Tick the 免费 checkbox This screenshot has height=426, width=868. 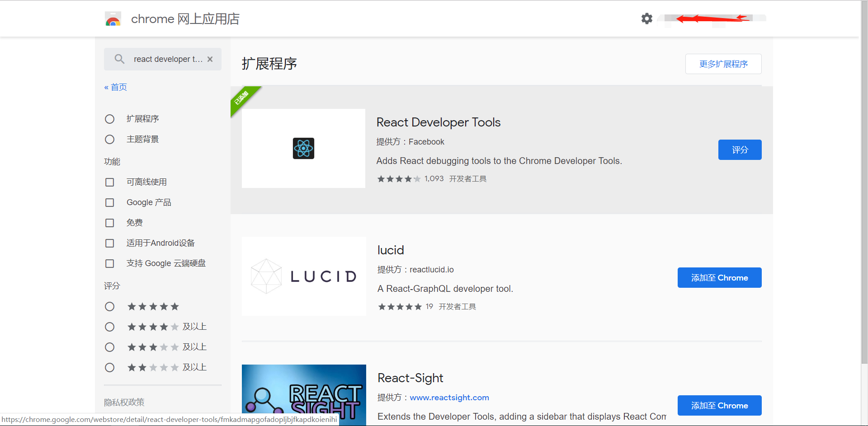click(x=109, y=223)
